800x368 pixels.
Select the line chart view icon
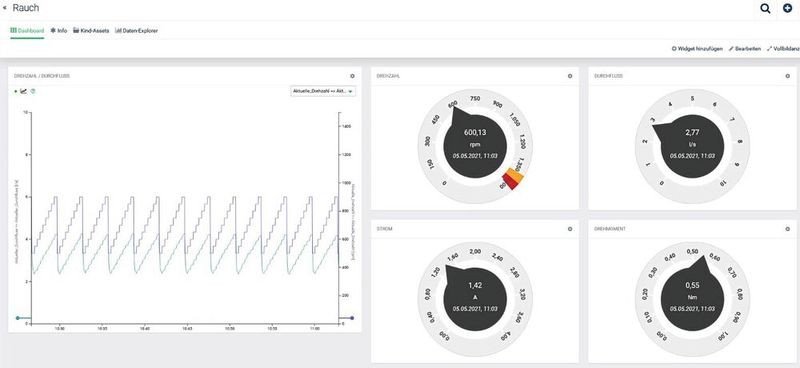coord(23,91)
